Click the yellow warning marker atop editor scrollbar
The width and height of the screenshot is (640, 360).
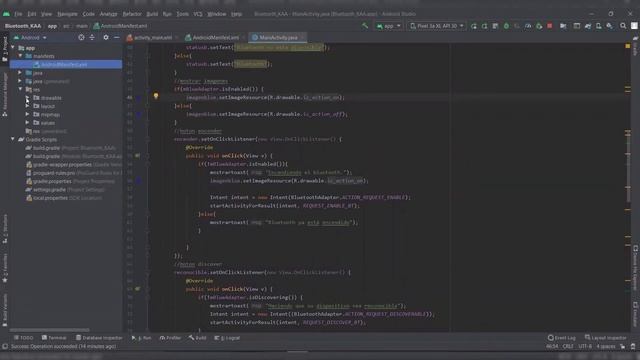click(x=628, y=46)
